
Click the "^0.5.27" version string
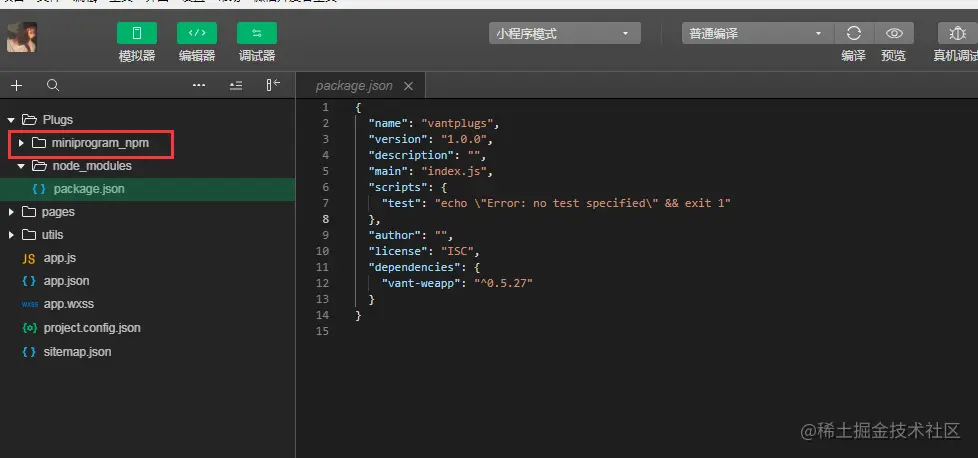[x=503, y=283]
